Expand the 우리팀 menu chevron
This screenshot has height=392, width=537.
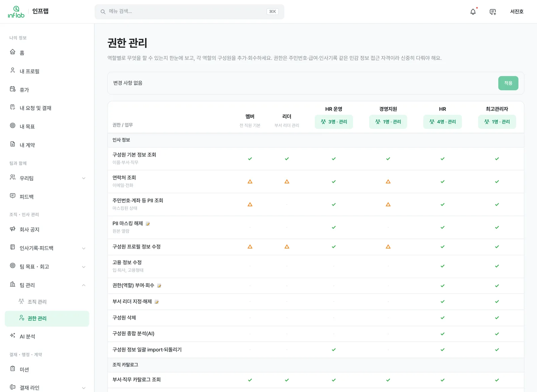point(84,178)
